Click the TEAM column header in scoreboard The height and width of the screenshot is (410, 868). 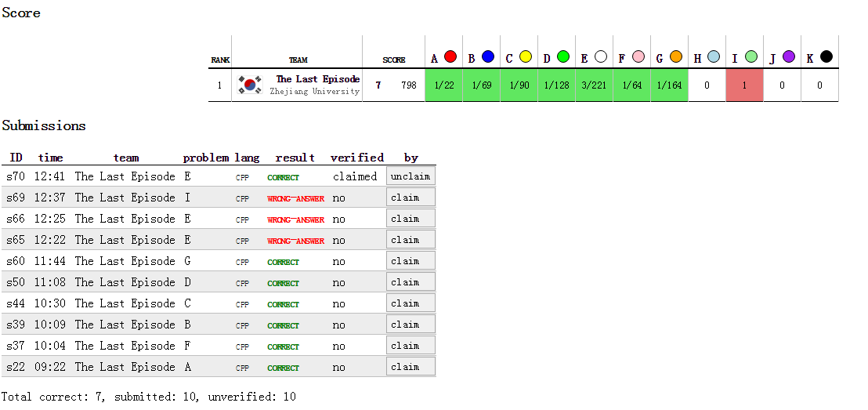coord(298,60)
